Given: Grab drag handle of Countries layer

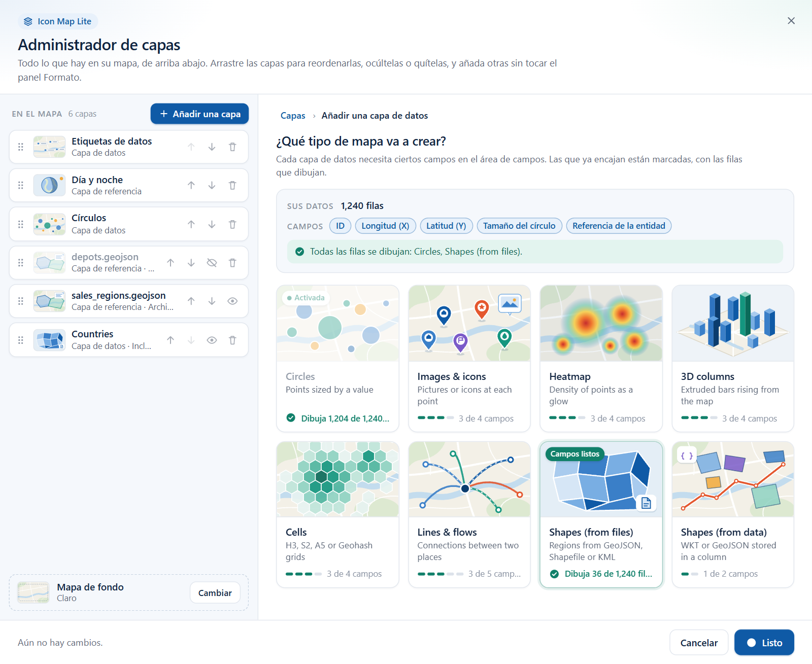Looking at the screenshot, I should tap(21, 340).
